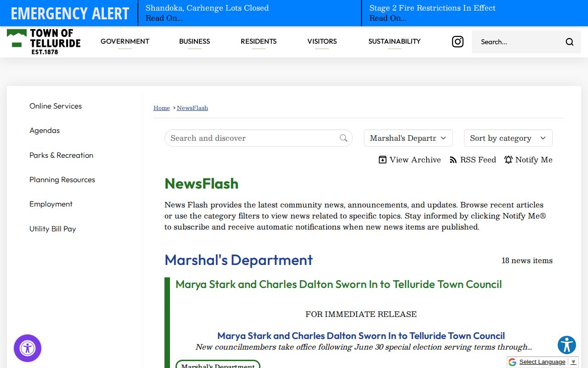Click the NewsFlash search magnifier icon
This screenshot has height=368, width=588.
344,138
